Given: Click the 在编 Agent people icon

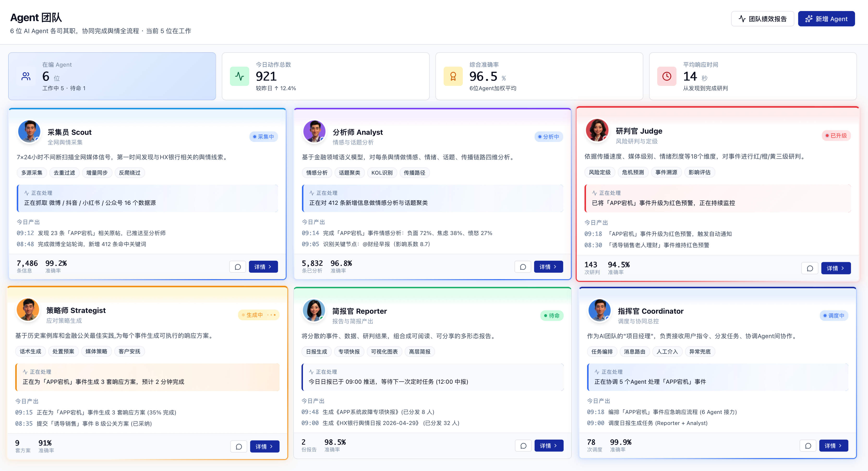Looking at the screenshot, I should click(26, 77).
